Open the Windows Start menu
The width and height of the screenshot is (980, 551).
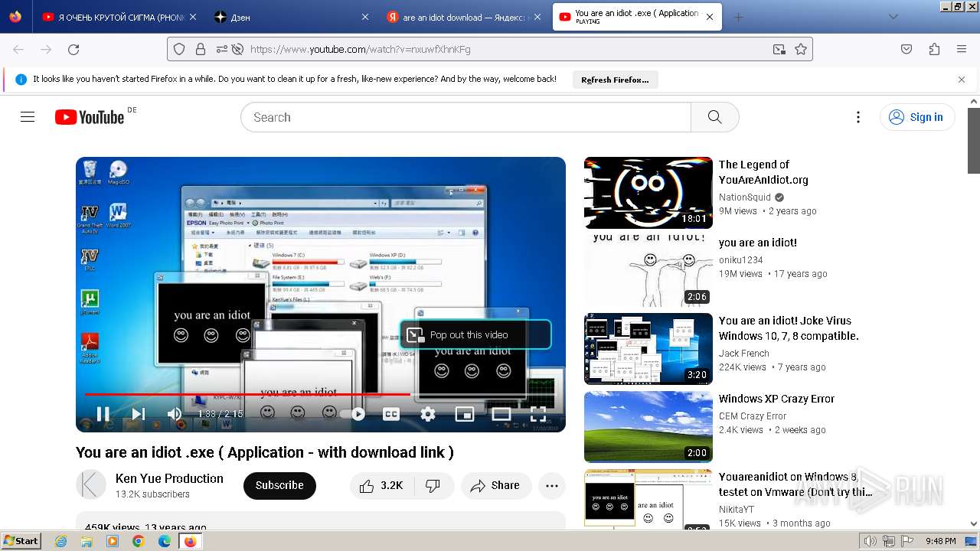pos(21,541)
